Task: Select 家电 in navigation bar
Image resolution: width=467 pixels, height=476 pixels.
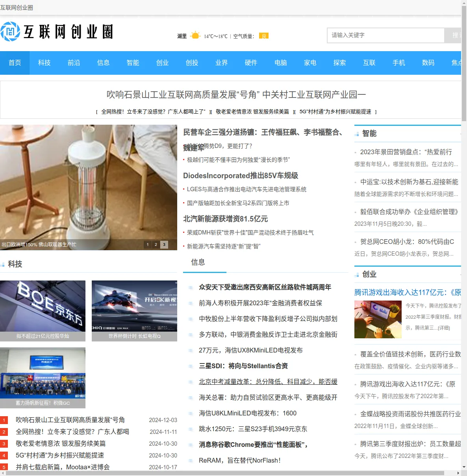Action: tap(310, 63)
